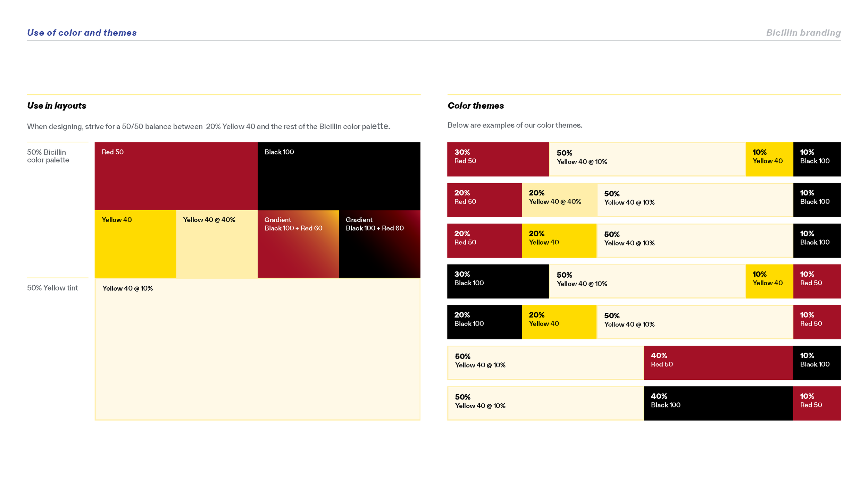The width and height of the screenshot is (868, 488).
Task: Click 10% Black 100 beside 40% Red 50
Action: [817, 363]
